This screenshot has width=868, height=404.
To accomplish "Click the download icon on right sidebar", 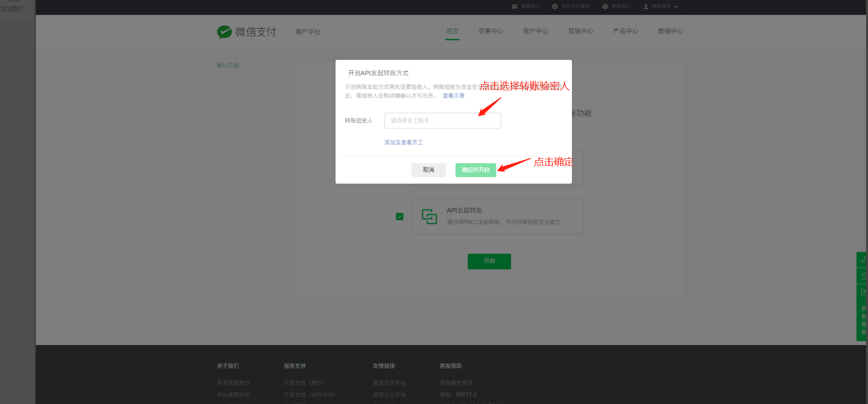I will pyautogui.click(x=863, y=276).
